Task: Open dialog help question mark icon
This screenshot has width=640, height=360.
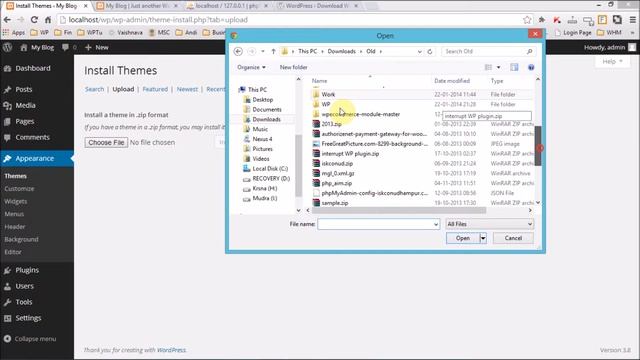Action: coord(531,67)
